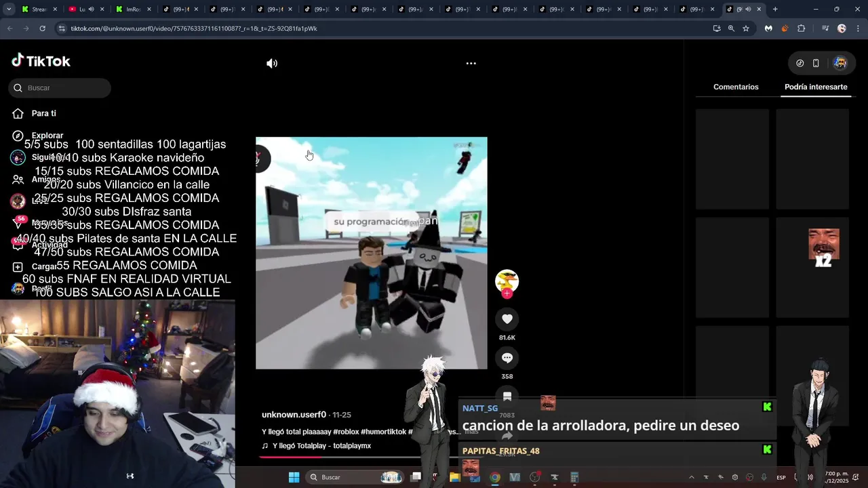Open the browser media controls button
Screen dimensions: 868x488
coord(825,28)
